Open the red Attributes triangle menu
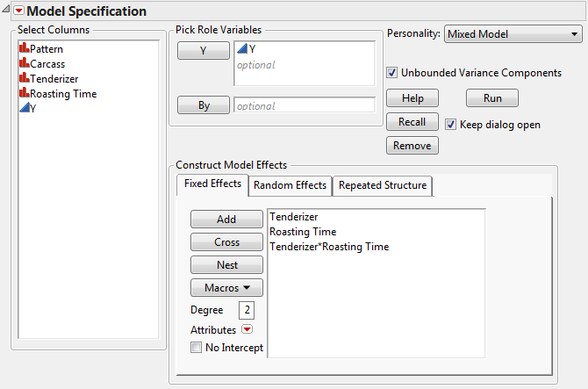Viewport: 588px width, 389px height. pyautogui.click(x=247, y=329)
